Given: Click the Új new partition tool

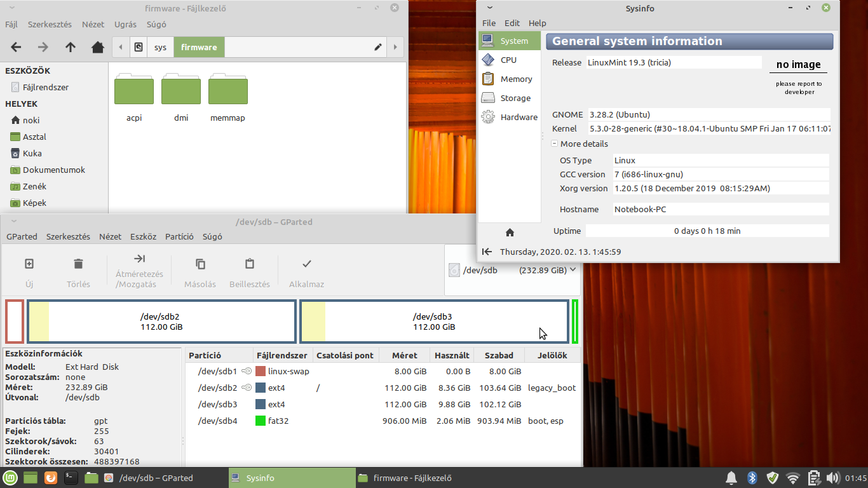Looking at the screenshot, I should 29,273.
